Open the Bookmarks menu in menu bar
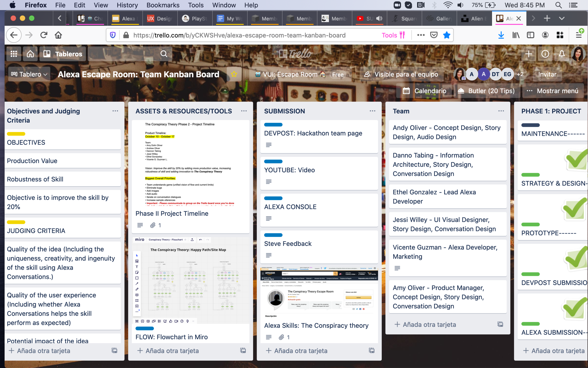 (x=163, y=5)
